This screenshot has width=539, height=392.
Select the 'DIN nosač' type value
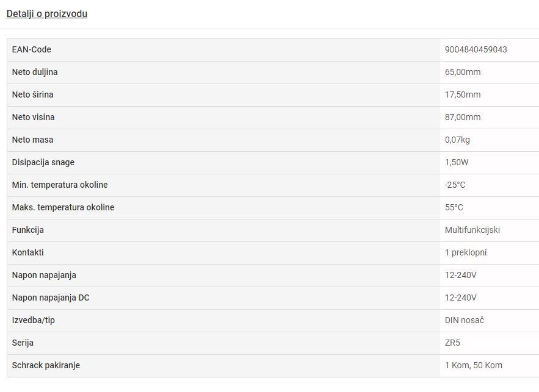tap(465, 320)
